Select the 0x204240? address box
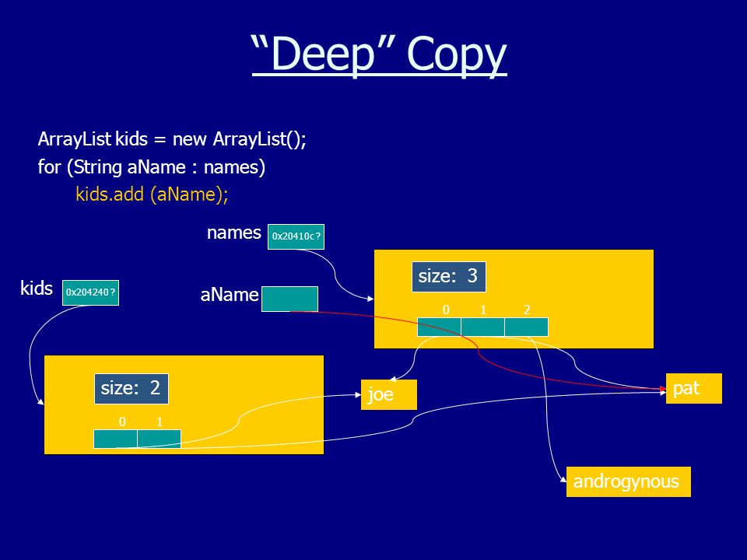 [x=90, y=292]
